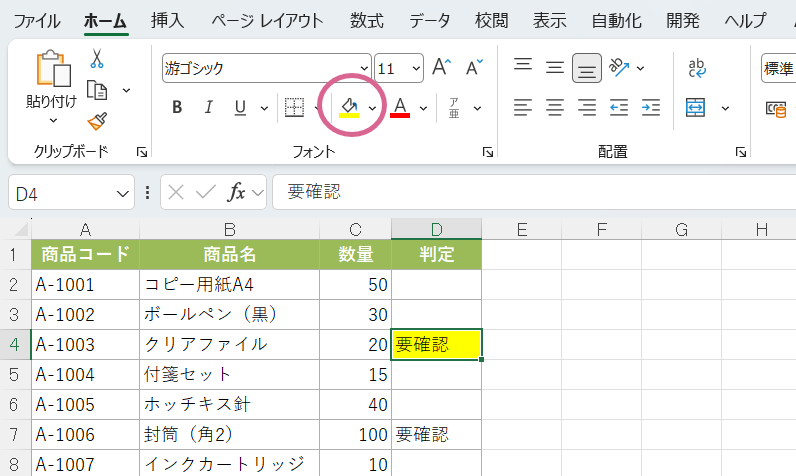Increase font size with the large A button
The width and height of the screenshot is (796, 476).
[x=441, y=67]
